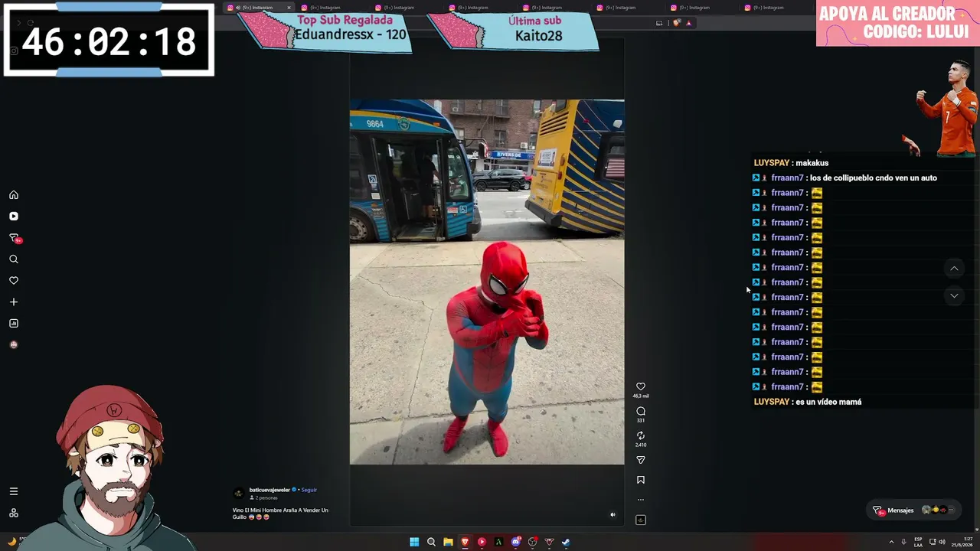Open Windows taskbar search

431,542
